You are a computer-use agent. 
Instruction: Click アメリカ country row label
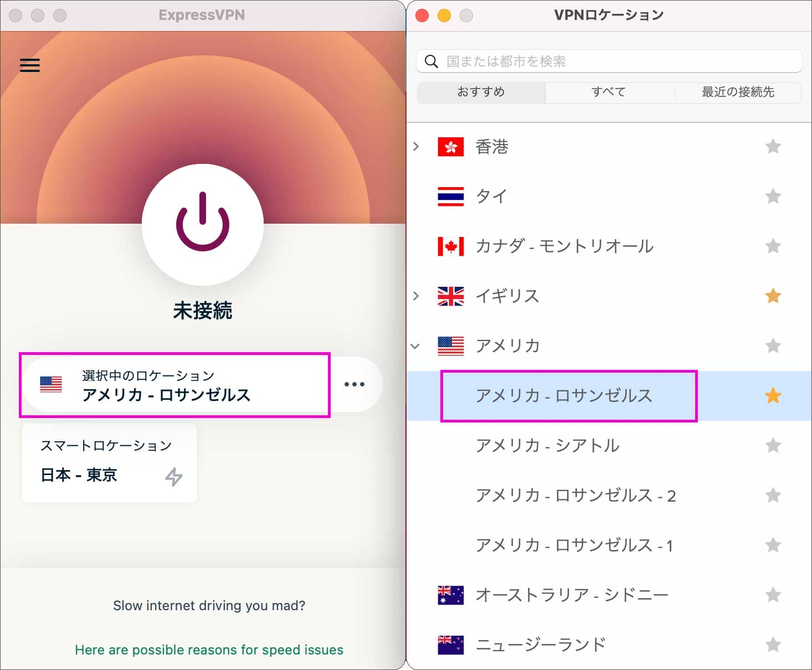[508, 346]
